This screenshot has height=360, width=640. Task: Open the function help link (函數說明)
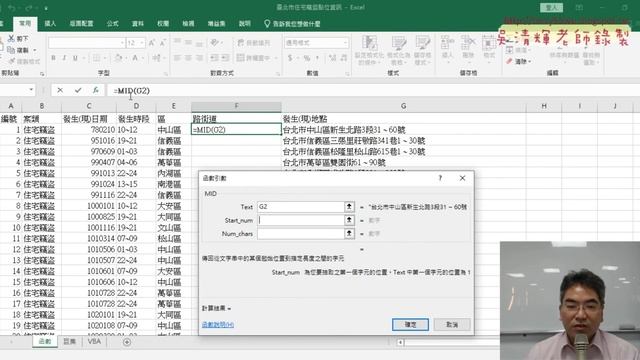tap(218, 324)
